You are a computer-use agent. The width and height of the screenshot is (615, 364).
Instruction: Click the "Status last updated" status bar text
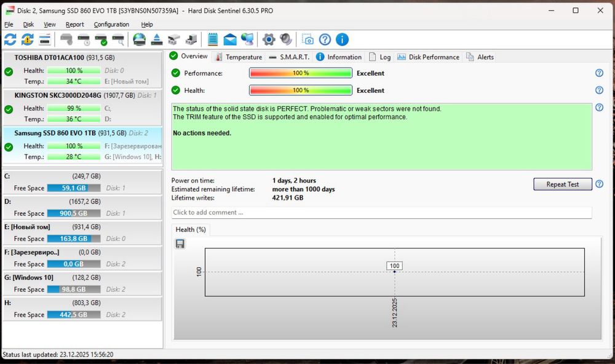tap(58, 355)
